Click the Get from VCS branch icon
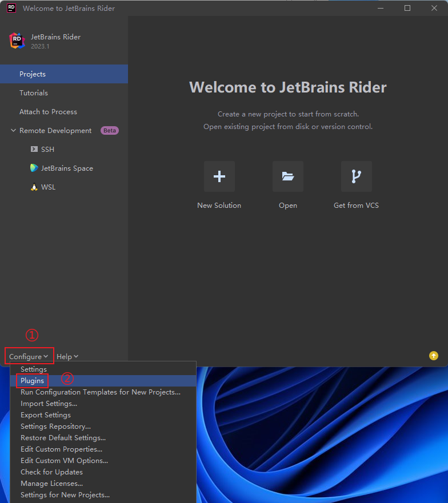 click(357, 176)
